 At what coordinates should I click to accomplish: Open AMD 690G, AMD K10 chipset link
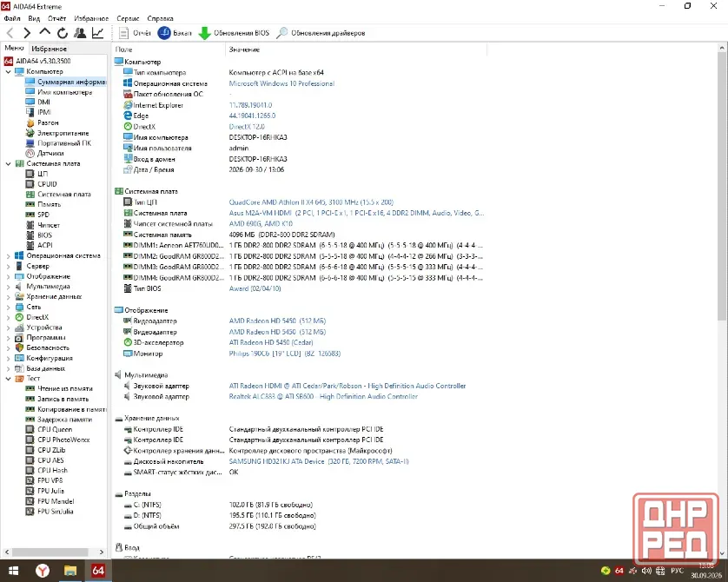[261, 224]
